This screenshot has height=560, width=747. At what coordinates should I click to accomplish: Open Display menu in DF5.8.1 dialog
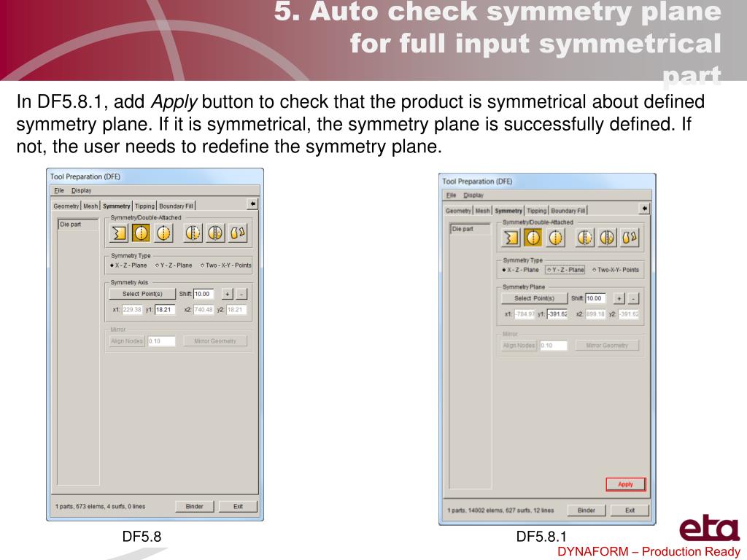[x=473, y=195]
